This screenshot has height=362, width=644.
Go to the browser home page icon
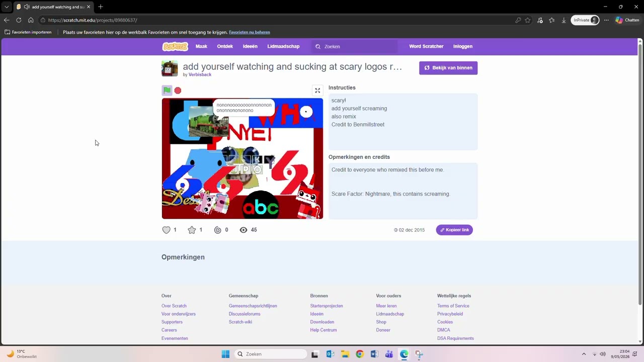coord(31,20)
